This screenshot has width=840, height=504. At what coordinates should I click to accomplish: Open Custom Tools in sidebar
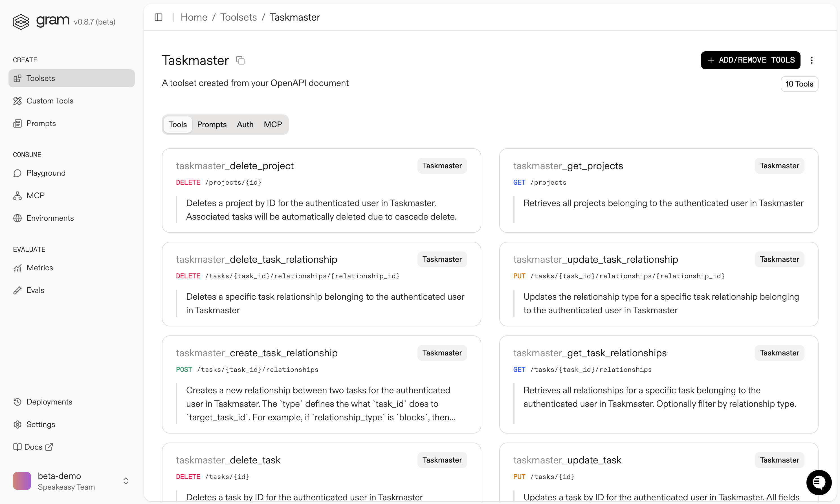pos(50,101)
